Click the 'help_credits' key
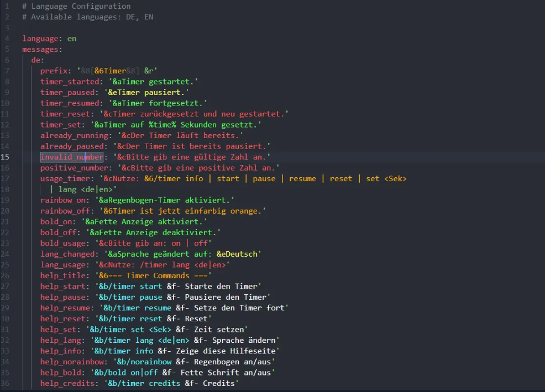This screenshot has height=392, width=545. pyautogui.click(x=67, y=383)
